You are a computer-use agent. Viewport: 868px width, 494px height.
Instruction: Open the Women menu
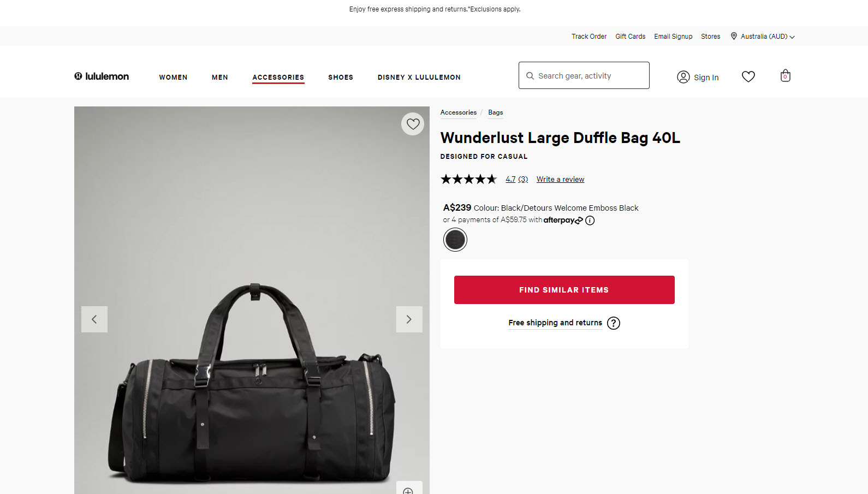pos(173,78)
